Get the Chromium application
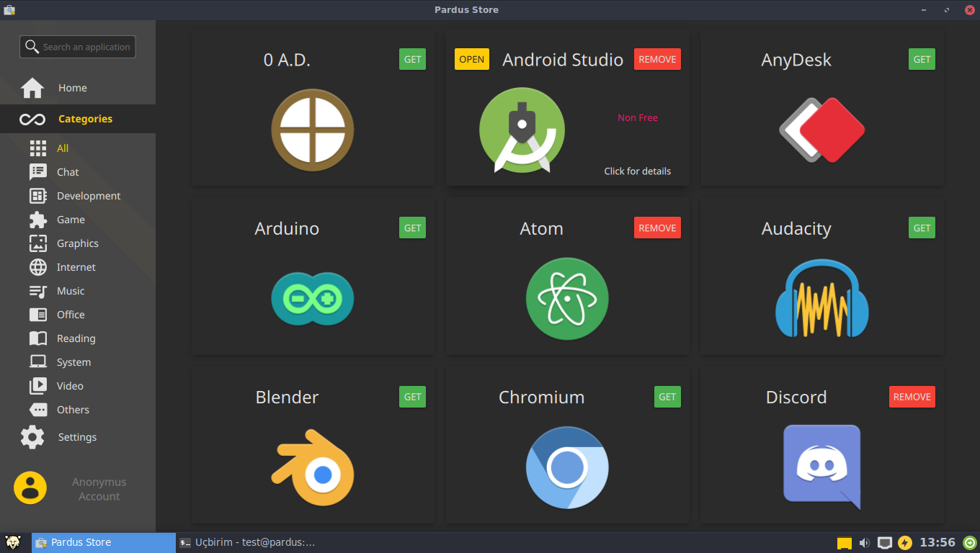Image resolution: width=980 pixels, height=553 pixels. click(668, 397)
